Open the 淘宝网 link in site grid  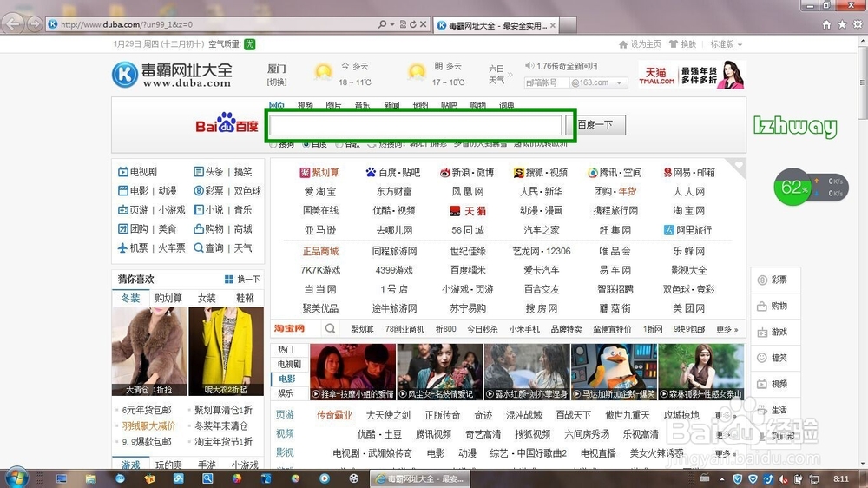(x=688, y=210)
